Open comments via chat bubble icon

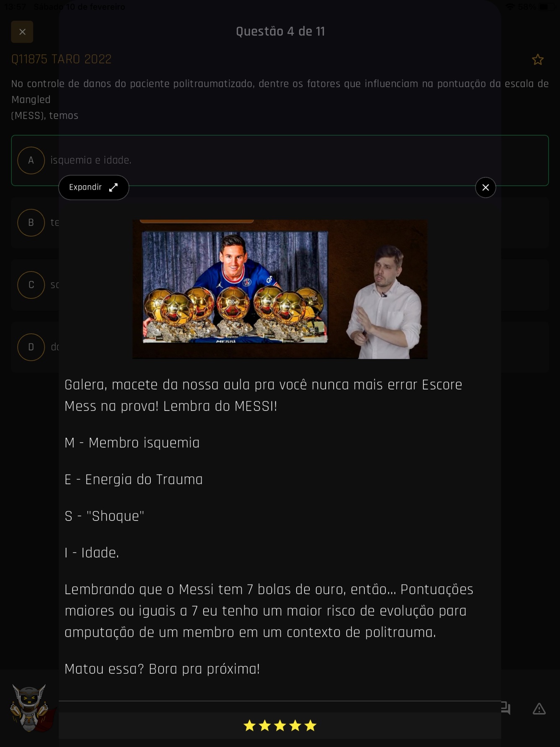click(x=506, y=708)
